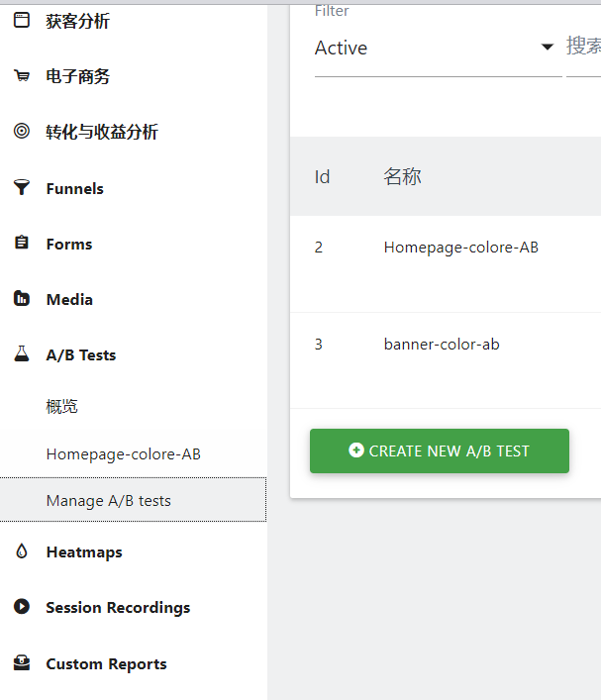601x700 pixels.
Task: Click the funnel icon next to Funnels
Action: (22, 187)
